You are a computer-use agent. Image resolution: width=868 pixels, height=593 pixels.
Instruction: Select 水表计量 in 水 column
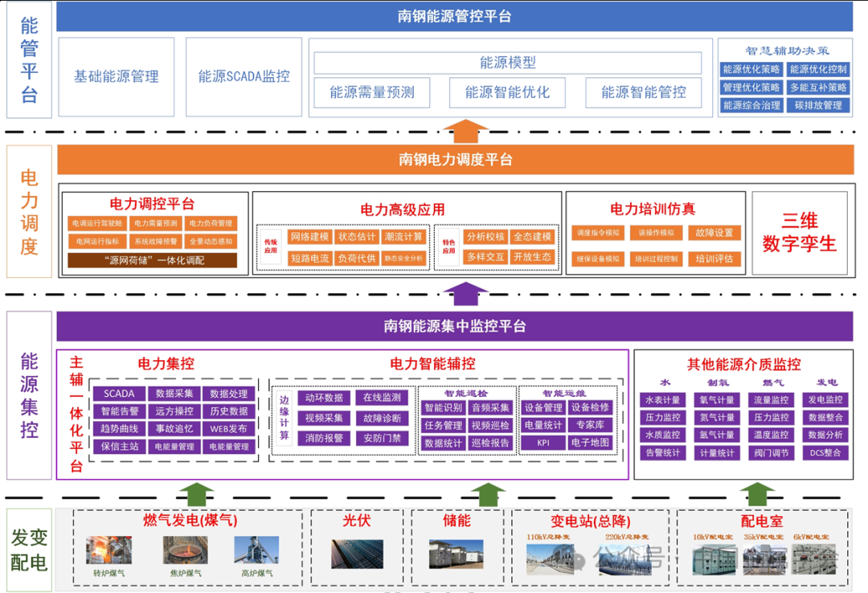[662, 400]
